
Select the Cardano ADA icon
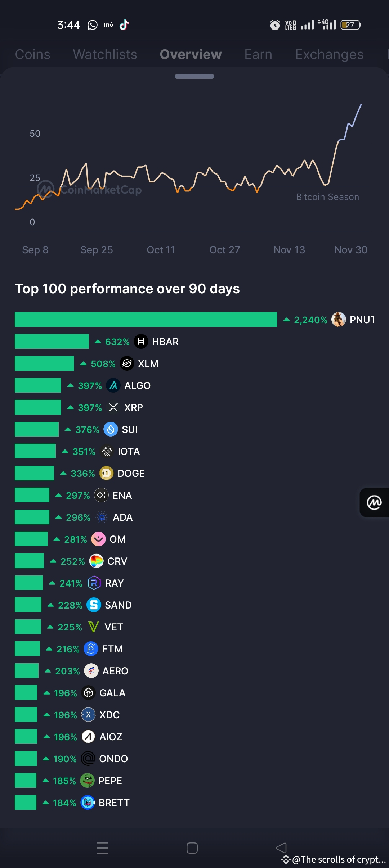pos(102,517)
